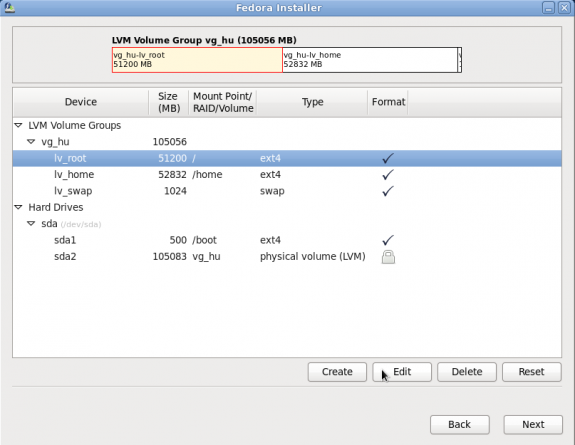Click the 500 size value for sda1
This screenshot has width=575, height=445.
point(178,240)
